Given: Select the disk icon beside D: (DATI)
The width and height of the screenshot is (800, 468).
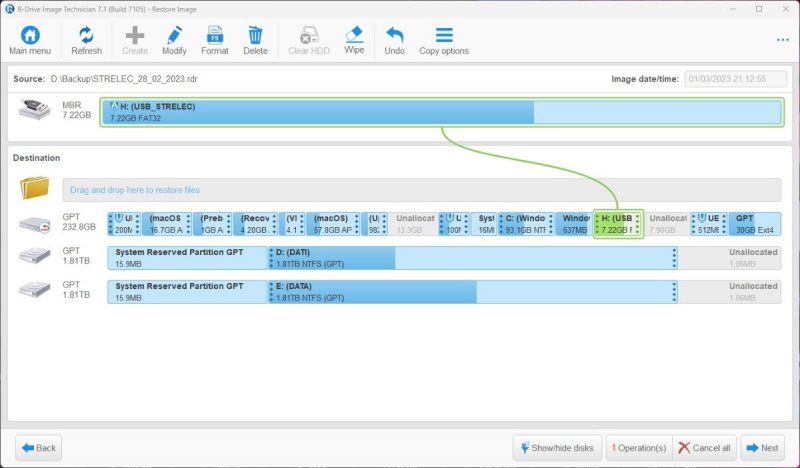Looking at the screenshot, I should (35, 256).
